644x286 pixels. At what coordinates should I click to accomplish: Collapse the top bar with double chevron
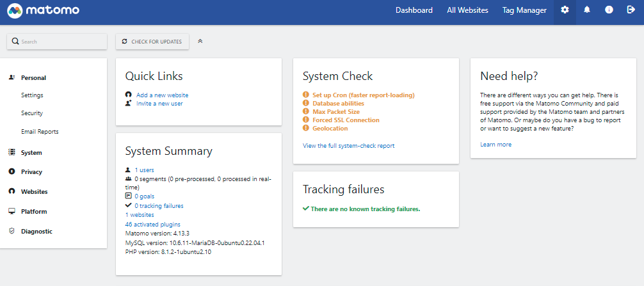200,42
